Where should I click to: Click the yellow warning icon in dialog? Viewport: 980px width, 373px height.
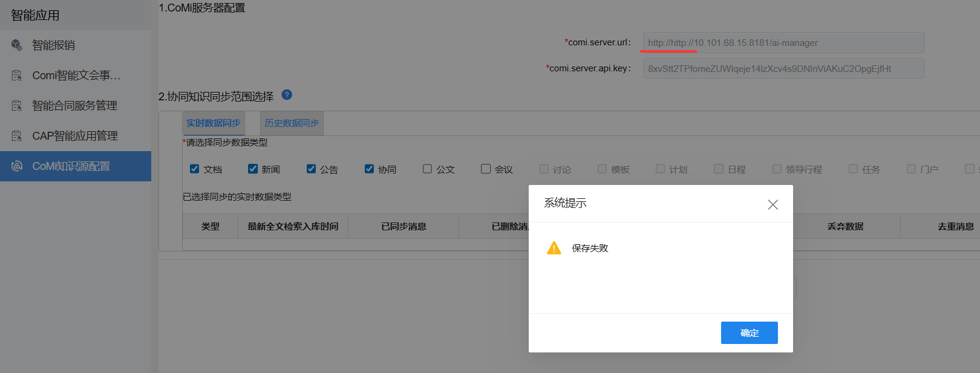coord(554,248)
